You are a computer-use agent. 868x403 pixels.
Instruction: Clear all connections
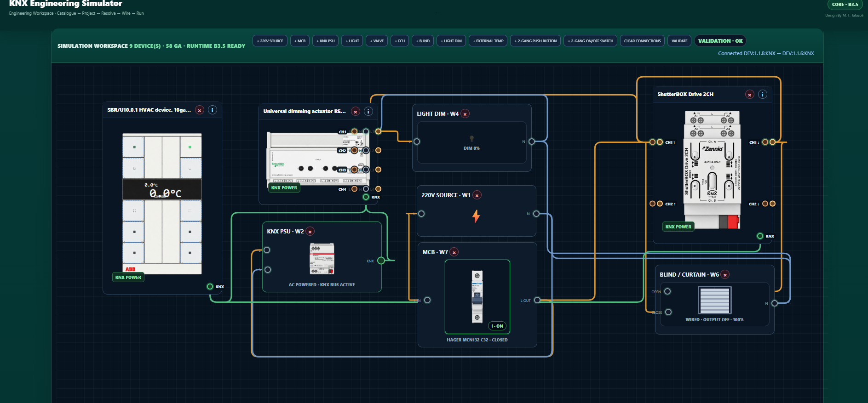pos(643,41)
